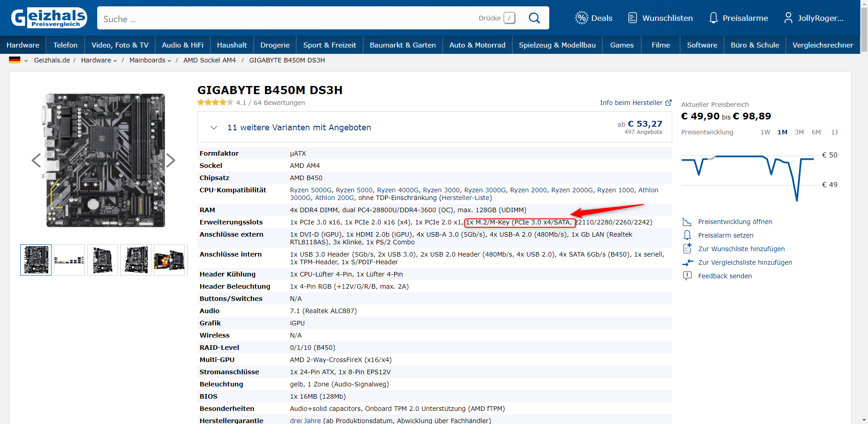This screenshot has height=424, width=868.
Task: Go to Geizhals.de breadcrumb link
Action: click(x=52, y=60)
